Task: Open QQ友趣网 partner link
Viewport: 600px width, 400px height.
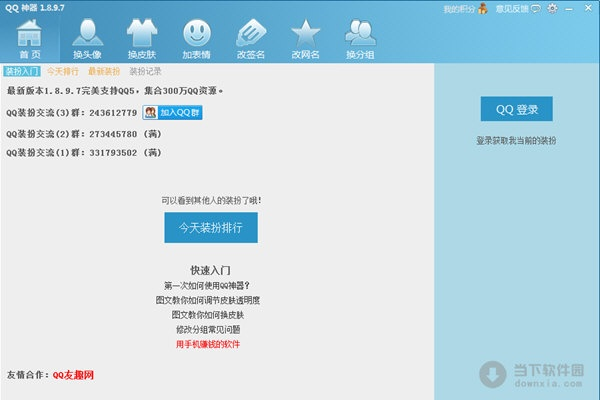Action: click(x=73, y=375)
